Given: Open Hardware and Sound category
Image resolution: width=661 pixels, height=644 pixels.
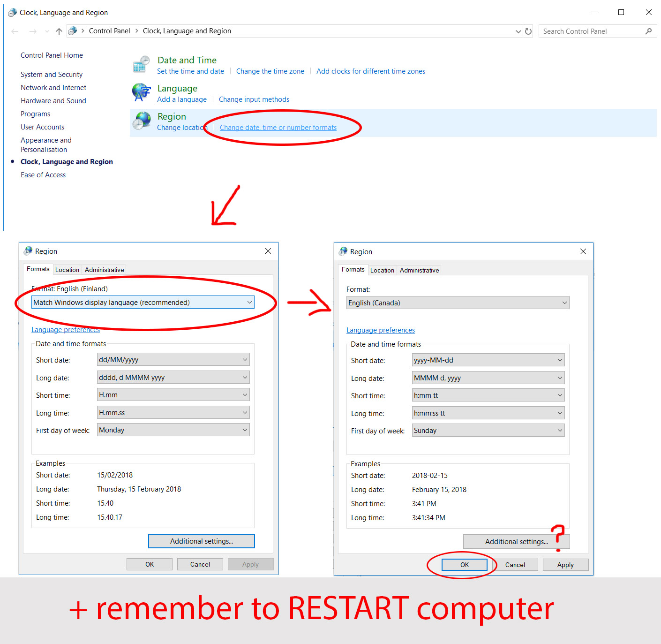Looking at the screenshot, I should click(53, 101).
